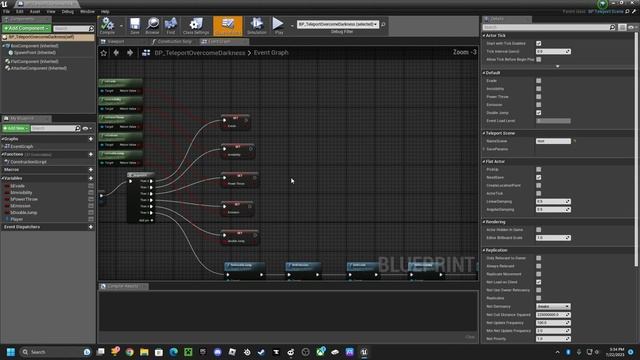Open the Net Dormancy dropdown
Viewport: 640px width, 360px height.
pos(553,307)
